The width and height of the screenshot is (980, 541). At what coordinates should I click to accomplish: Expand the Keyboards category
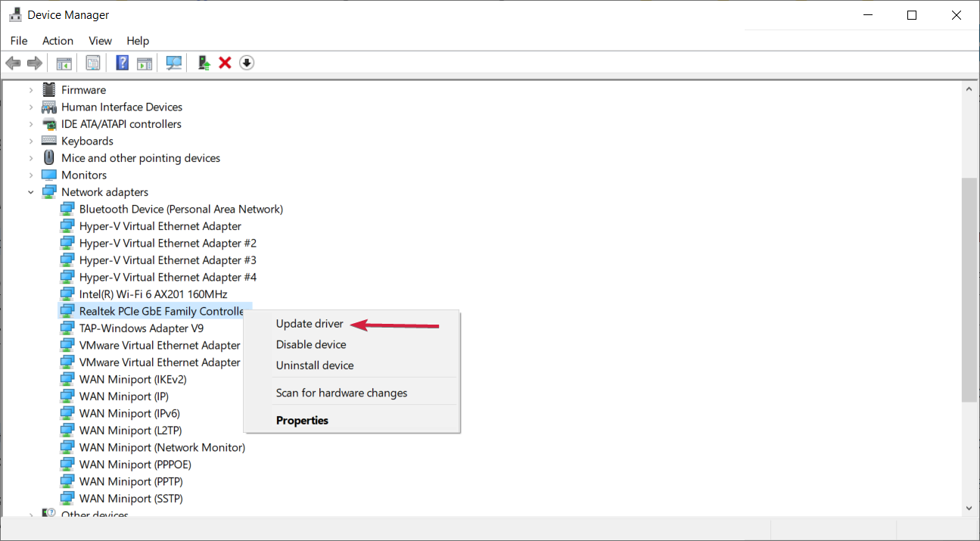point(31,141)
